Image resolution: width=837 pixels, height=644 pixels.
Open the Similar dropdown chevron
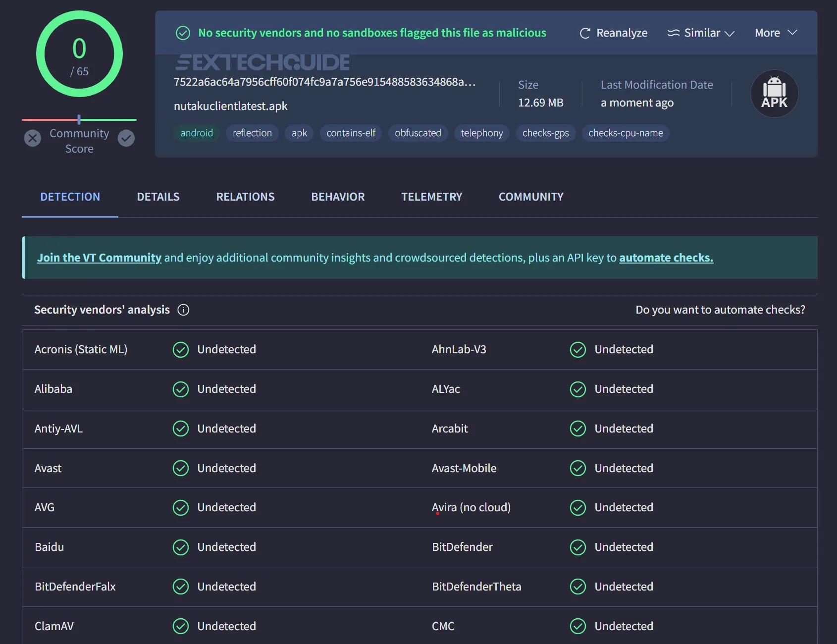730,33
